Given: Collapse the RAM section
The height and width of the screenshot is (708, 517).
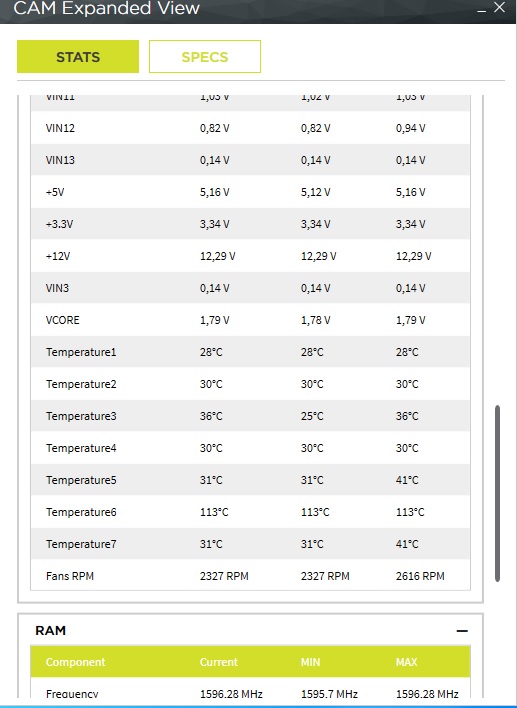Looking at the screenshot, I should (462, 631).
